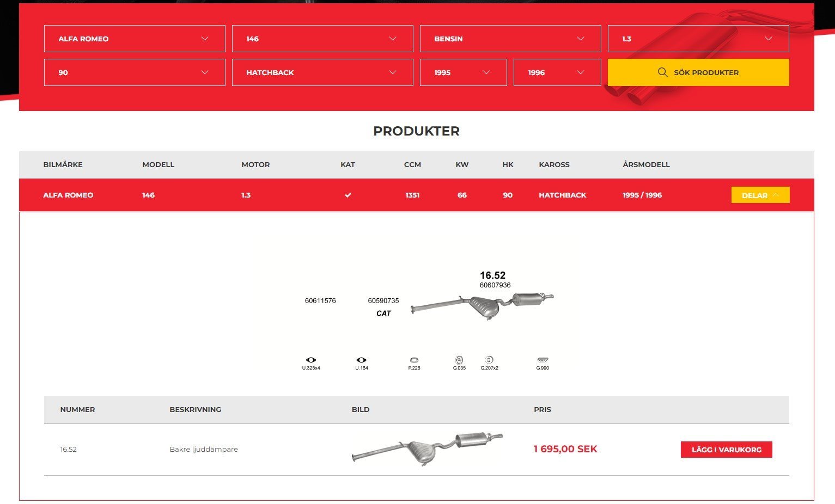
Task: Click the U.164 gasket icon
Action: 361,360
